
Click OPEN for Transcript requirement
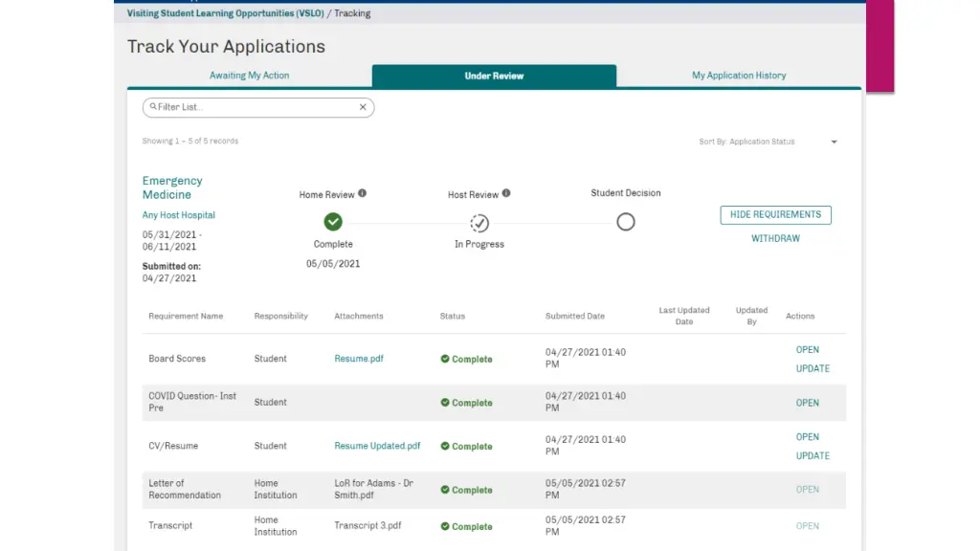808,527
